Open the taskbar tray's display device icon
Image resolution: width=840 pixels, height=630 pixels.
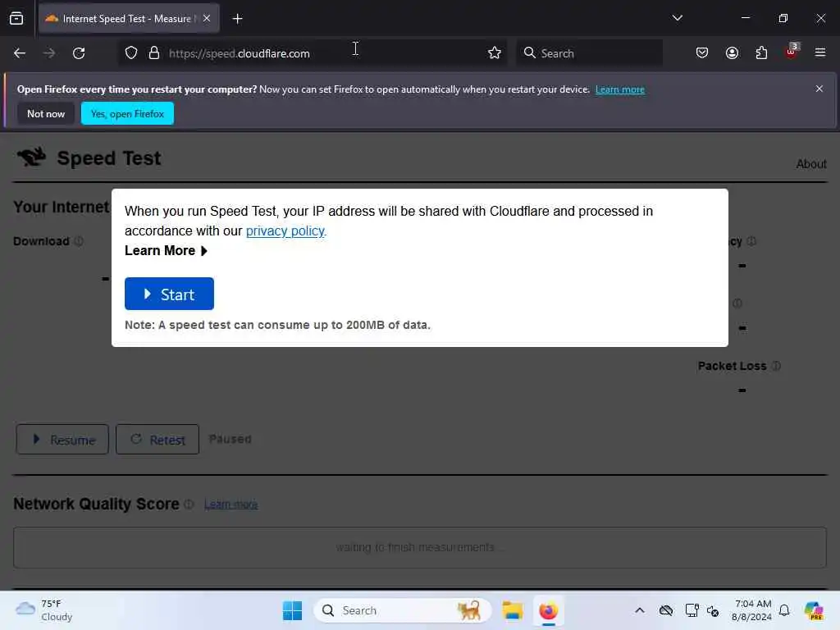click(x=692, y=610)
